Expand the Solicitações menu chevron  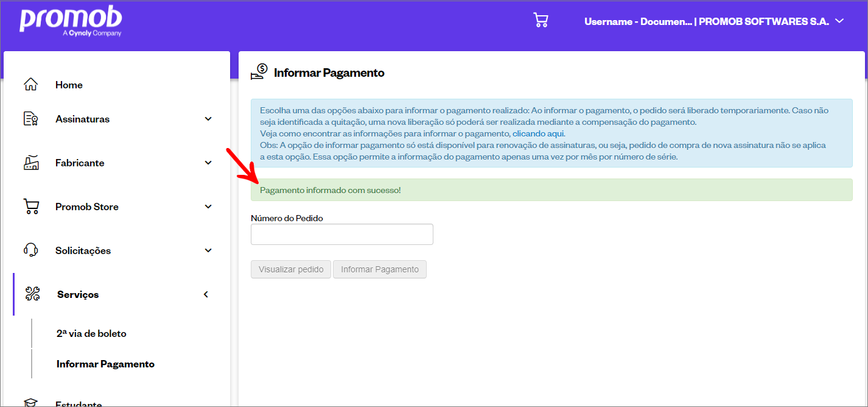(208, 250)
